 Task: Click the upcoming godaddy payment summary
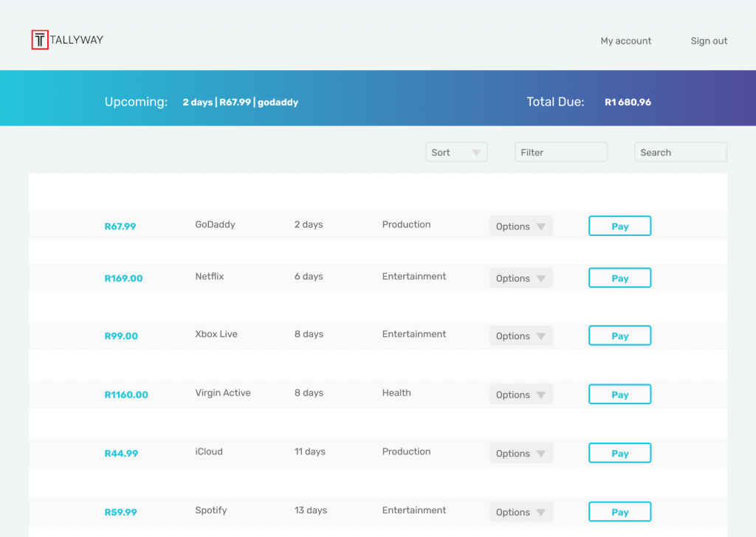coord(240,103)
